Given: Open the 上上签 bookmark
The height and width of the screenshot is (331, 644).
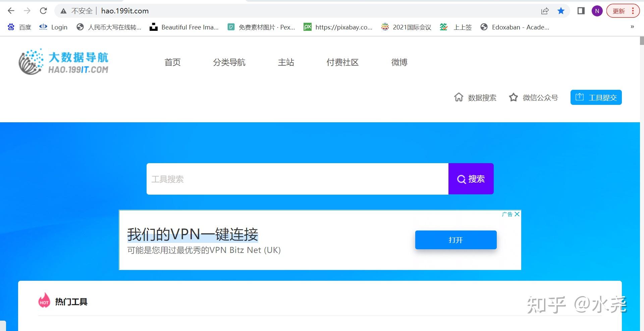Looking at the screenshot, I should tap(456, 27).
